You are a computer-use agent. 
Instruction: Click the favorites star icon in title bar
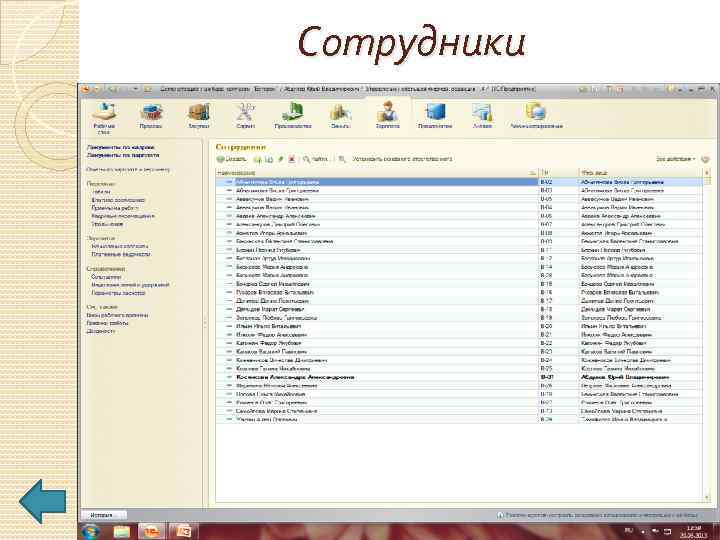(x=148, y=89)
